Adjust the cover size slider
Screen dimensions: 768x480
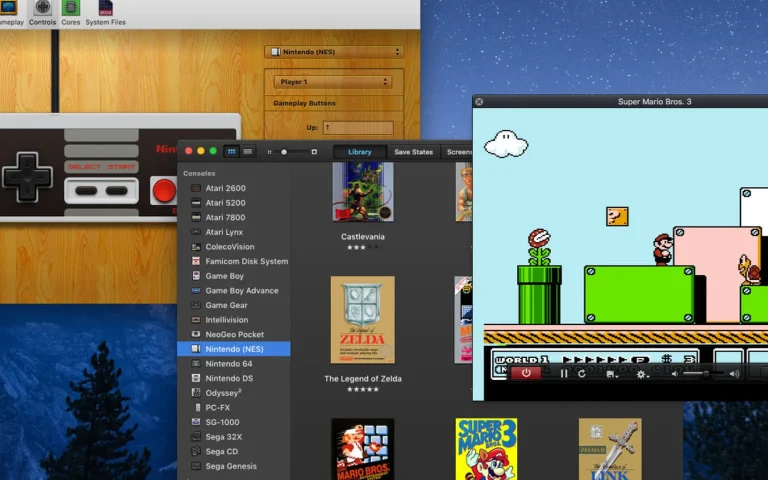(x=292, y=152)
